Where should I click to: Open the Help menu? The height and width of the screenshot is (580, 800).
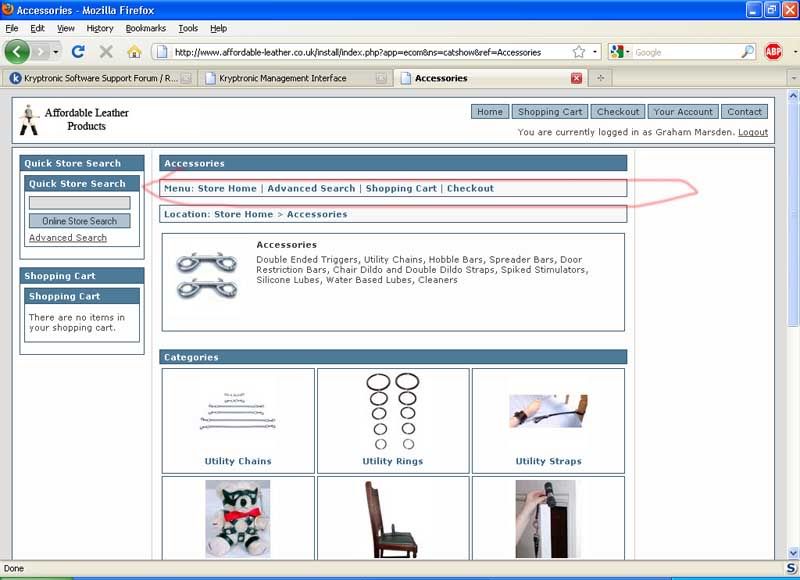pos(218,29)
